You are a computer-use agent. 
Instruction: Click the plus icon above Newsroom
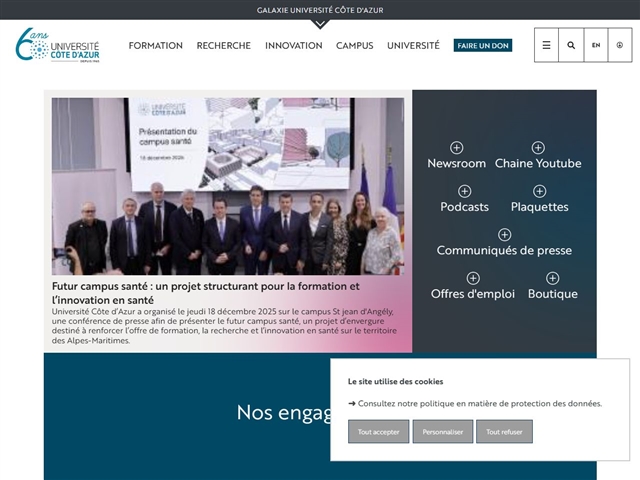tap(456, 148)
